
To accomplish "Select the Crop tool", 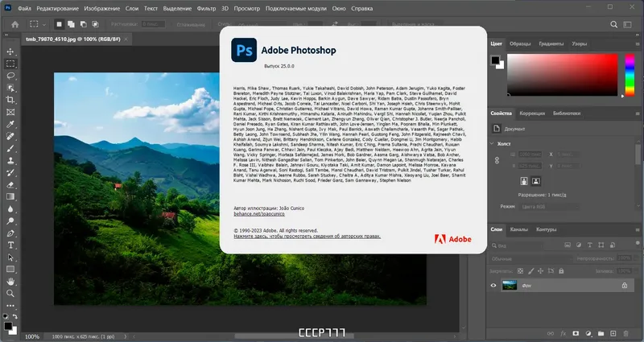I will click(x=10, y=100).
